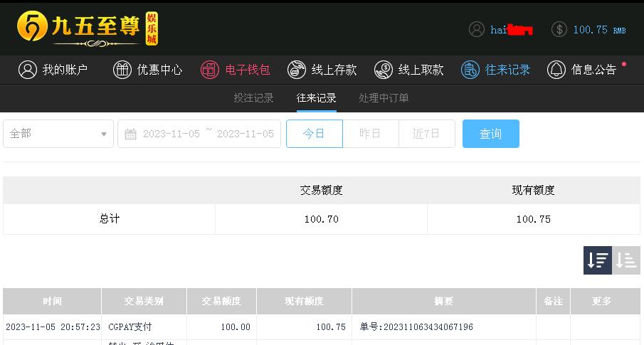The height and width of the screenshot is (345, 644).
Task: Switch to 处理中订单 tab
Action: (384, 98)
